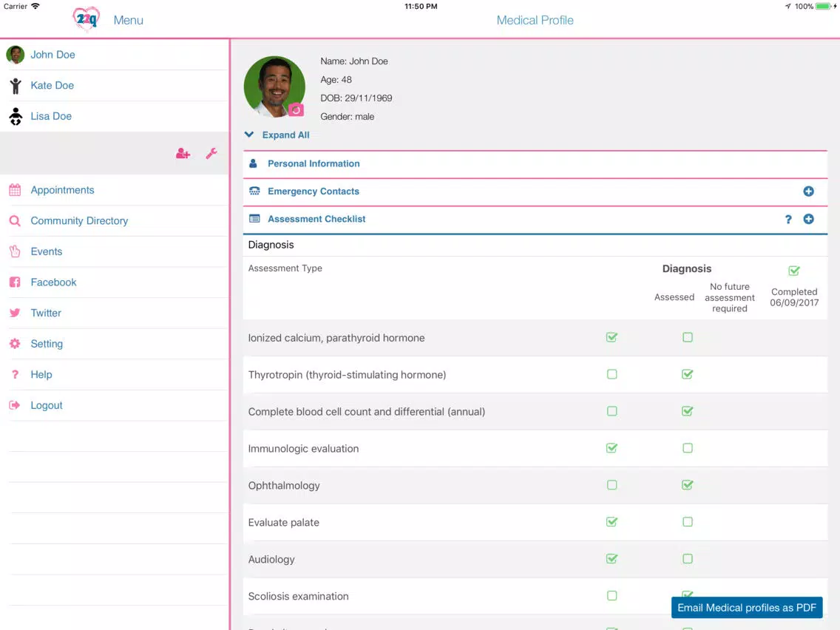Open the wrench edit-profiles tool
This screenshot has height=630, width=840.
tap(211, 154)
